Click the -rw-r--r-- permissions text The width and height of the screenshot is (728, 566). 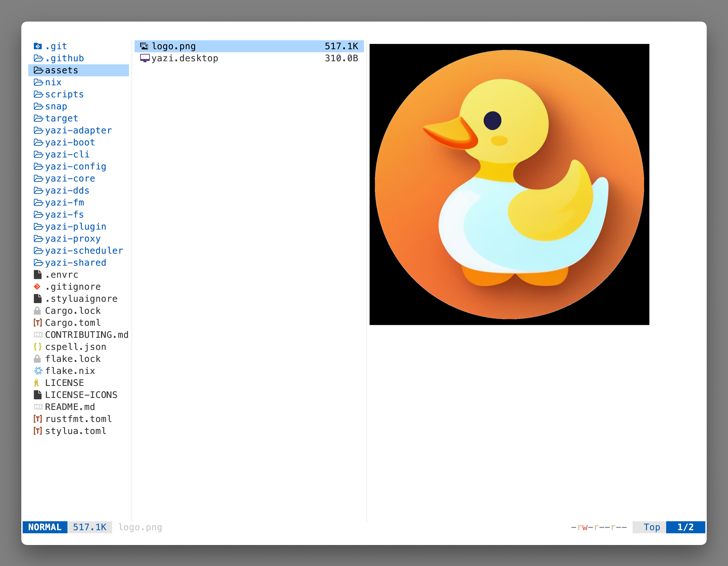coord(598,527)
